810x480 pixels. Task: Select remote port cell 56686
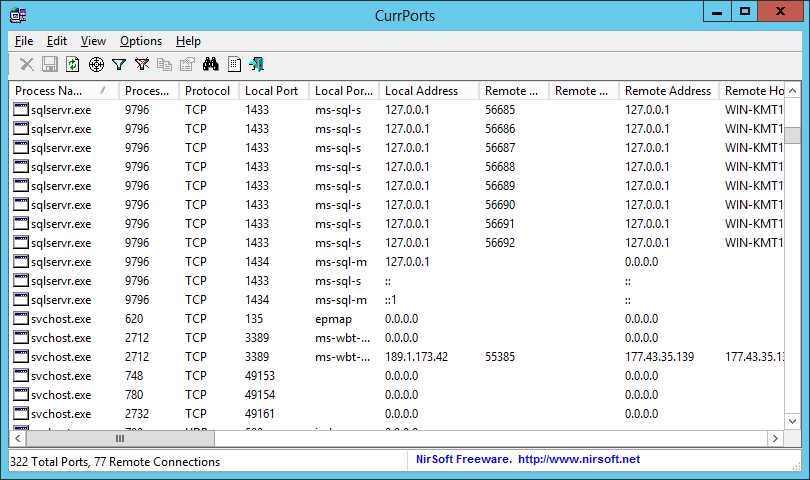coord(500,129)
